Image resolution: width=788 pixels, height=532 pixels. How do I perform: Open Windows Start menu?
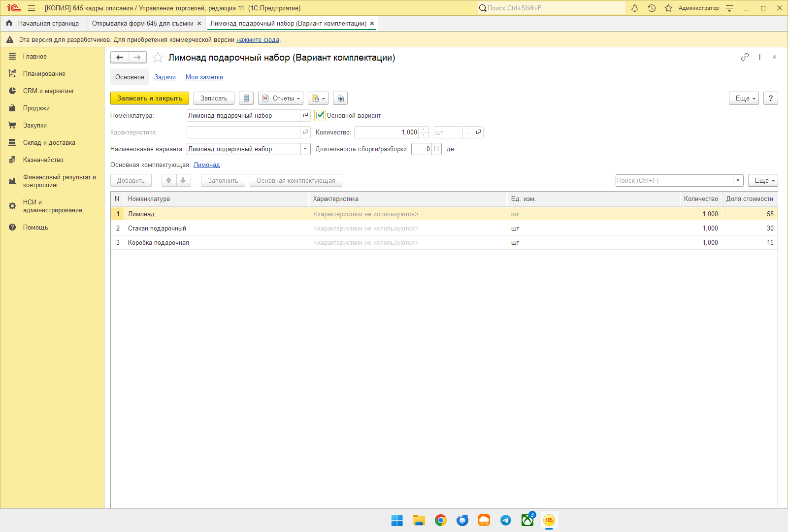pyautogui.click(x=397, y=520)
